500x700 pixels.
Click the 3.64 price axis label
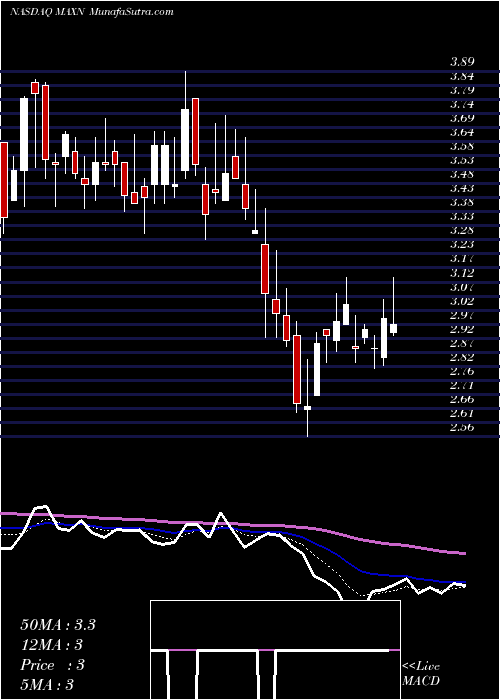click(462, 133)
